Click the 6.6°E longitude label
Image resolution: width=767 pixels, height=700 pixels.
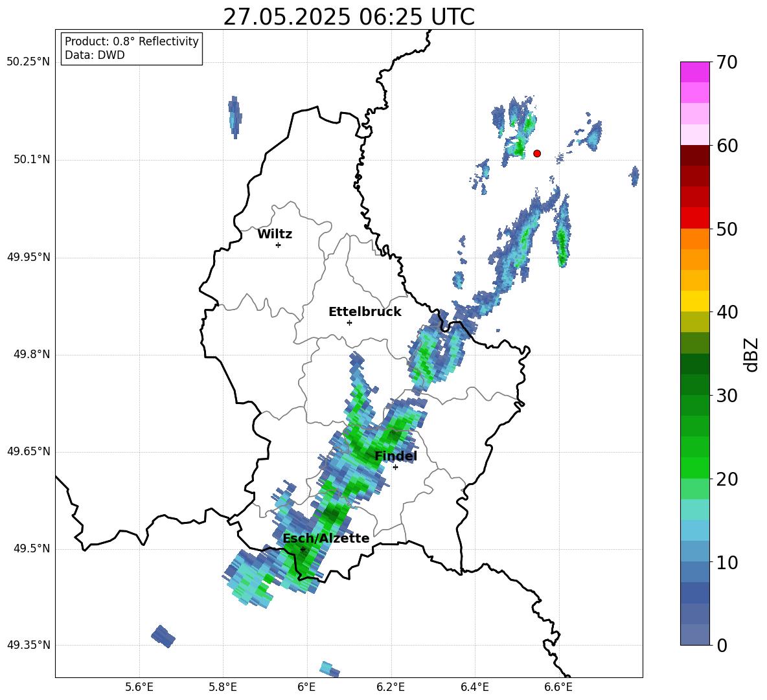(558, 688)
